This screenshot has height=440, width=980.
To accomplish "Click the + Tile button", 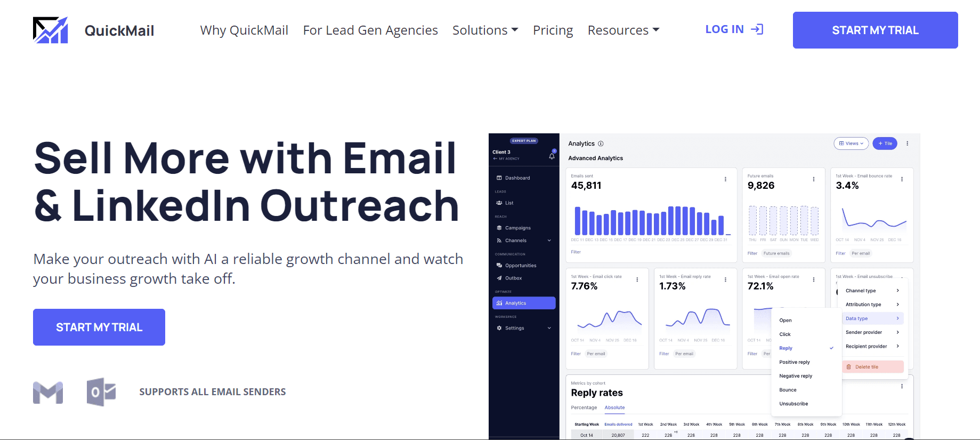I will pyautogui.click(x=885, y=143).
